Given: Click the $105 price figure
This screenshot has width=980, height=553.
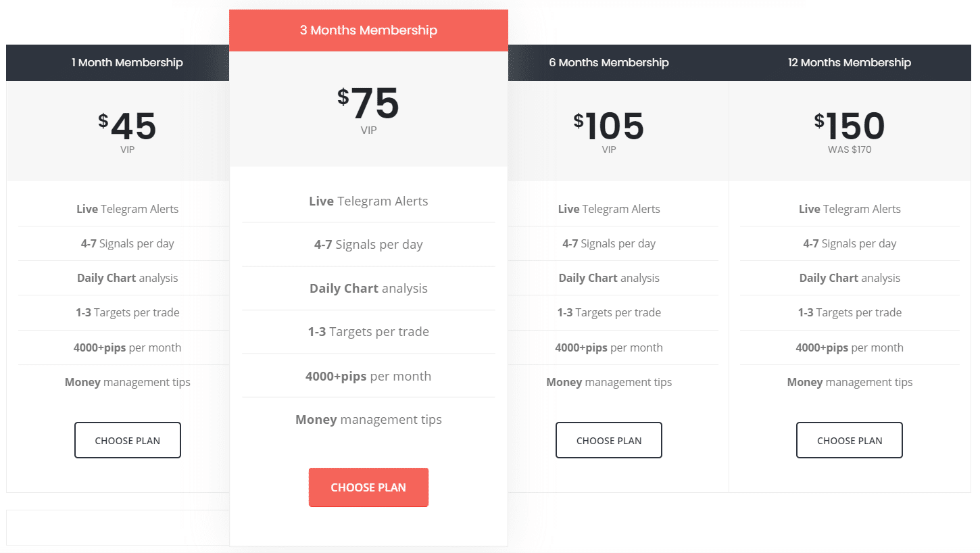Looking at the screenshot, I should click(609, 126).
